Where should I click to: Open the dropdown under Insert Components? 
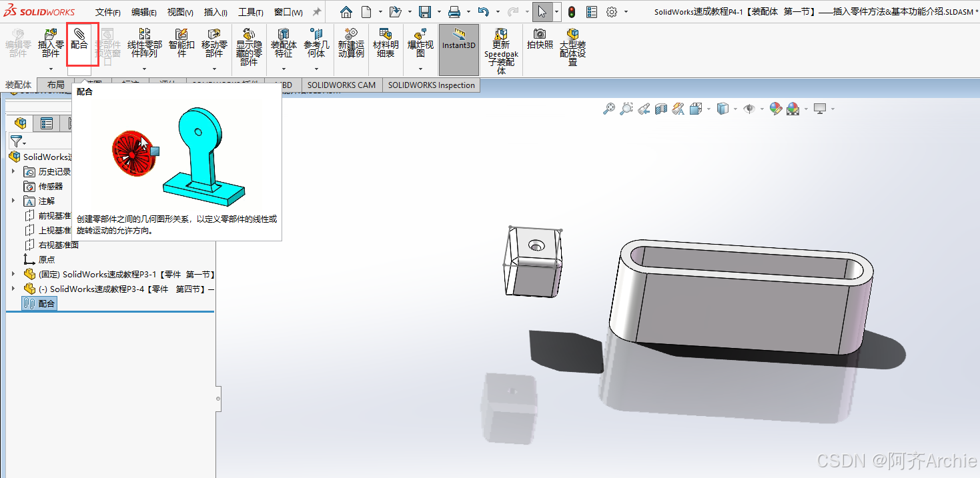51,69
